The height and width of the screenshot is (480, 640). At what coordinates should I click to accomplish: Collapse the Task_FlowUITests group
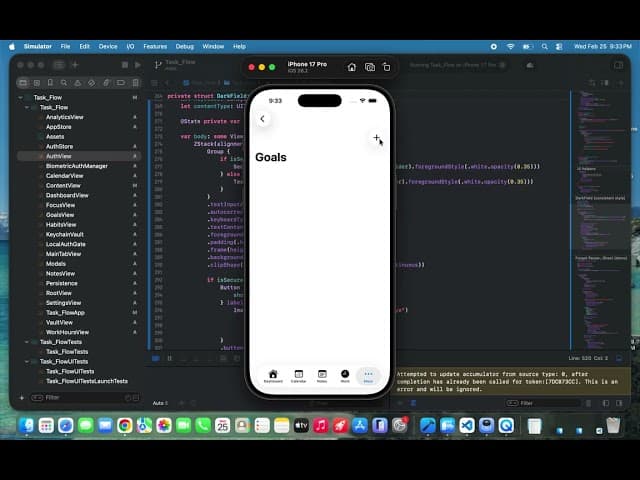click(27, 361)
